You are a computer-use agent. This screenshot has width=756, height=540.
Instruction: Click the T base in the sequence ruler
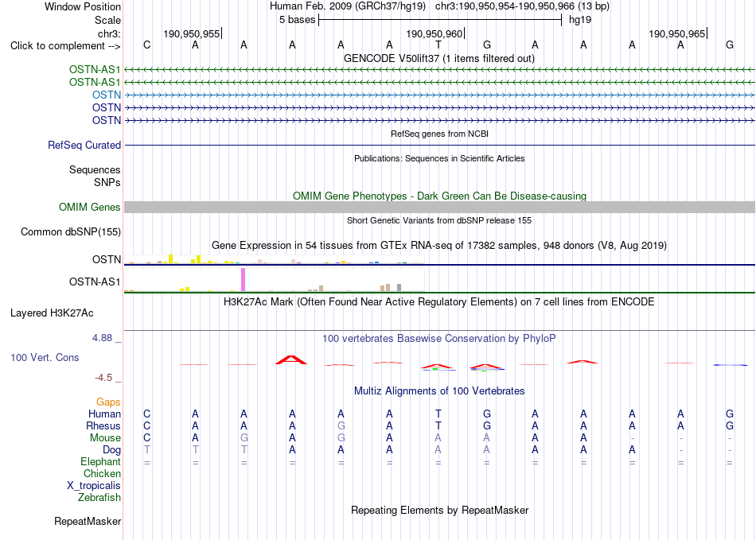[x=438, y=45]
